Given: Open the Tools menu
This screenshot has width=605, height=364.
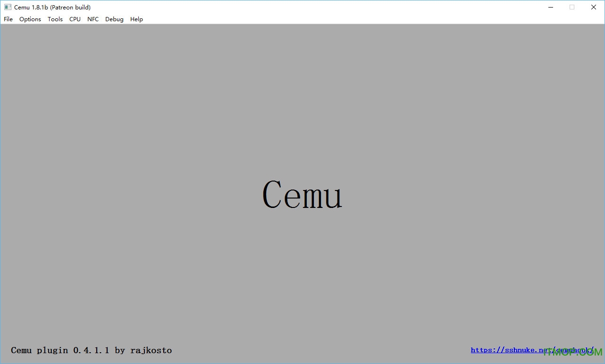Looking at the screenshot, I should click(55, 19).
